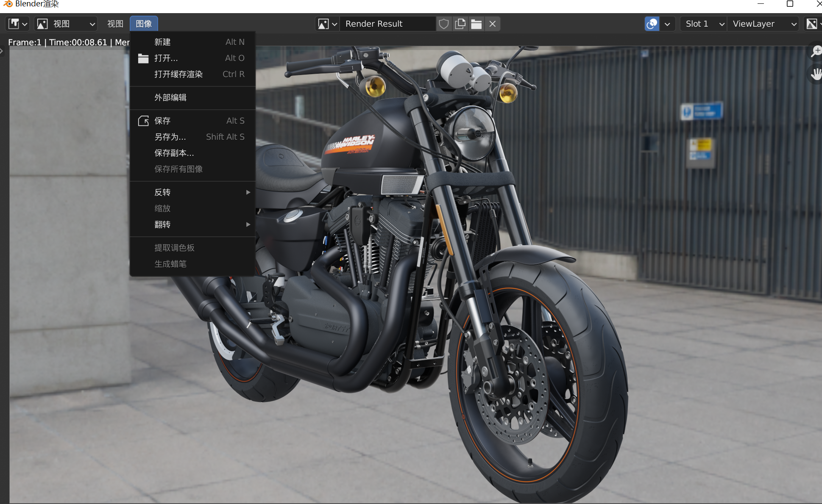Toggle the fake user shield icon

tap(444, 24)
